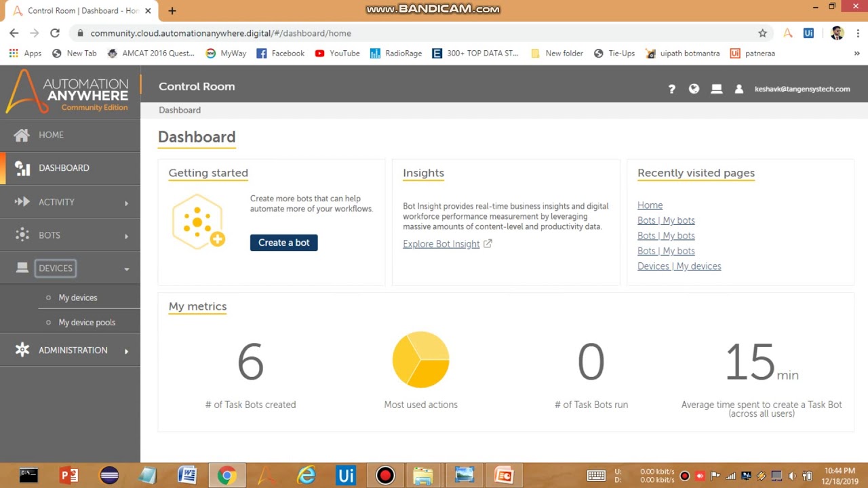868x488 pixels.
Task: Click the Activity double-arrow icon
Action: pyautogui.click(x=22, y=201)
